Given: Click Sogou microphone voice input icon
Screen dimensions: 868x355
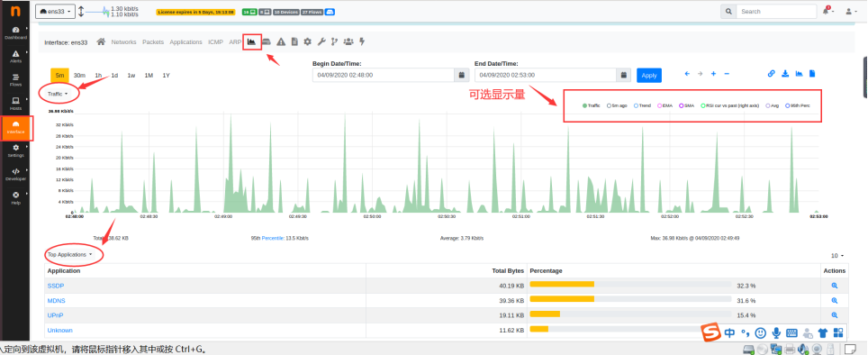Looking at the screenshot, I should point(776,332).
